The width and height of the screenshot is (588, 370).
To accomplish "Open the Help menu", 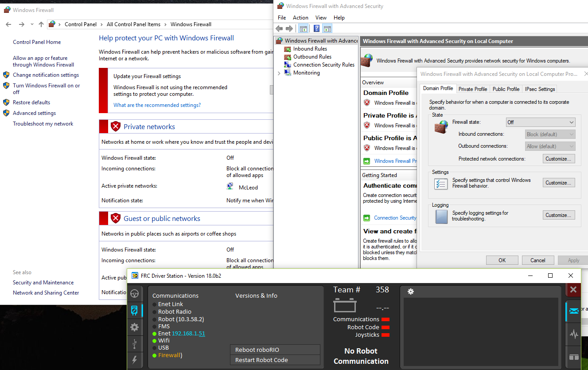I will pos(339,18).
